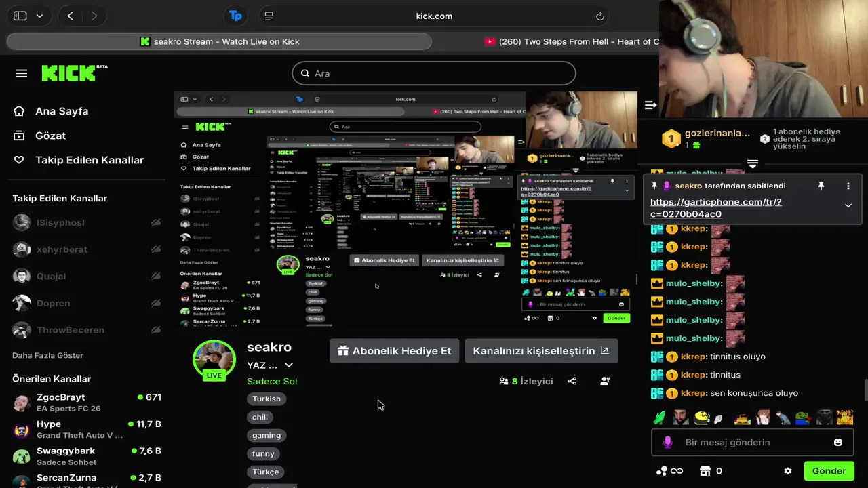Click kkrep in tinnitus oluyo message
Image resolution: width=868 pixels, height=488 pixels.
(x=694, y=357)
